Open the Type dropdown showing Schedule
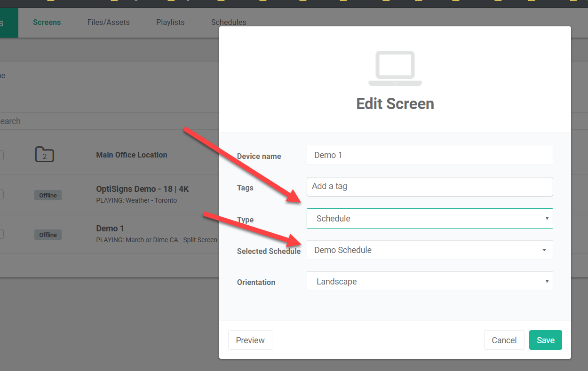588x371 pixels. pos(429,218)
